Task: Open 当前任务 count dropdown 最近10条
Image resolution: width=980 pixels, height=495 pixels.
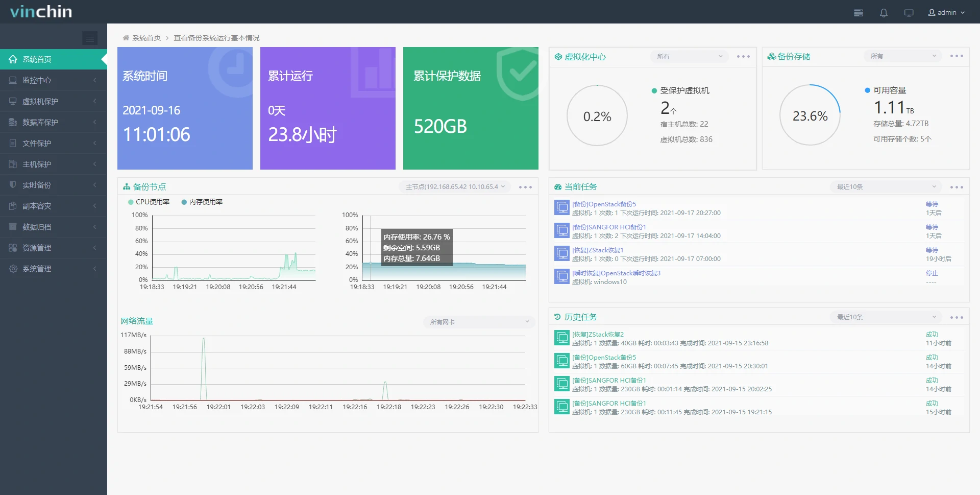Action: coord(886,187)
